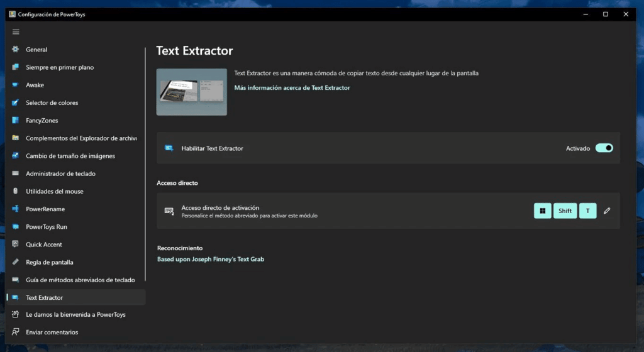Click the Regla de pantalla icon
644x352 pixels.
click(16, 262)
